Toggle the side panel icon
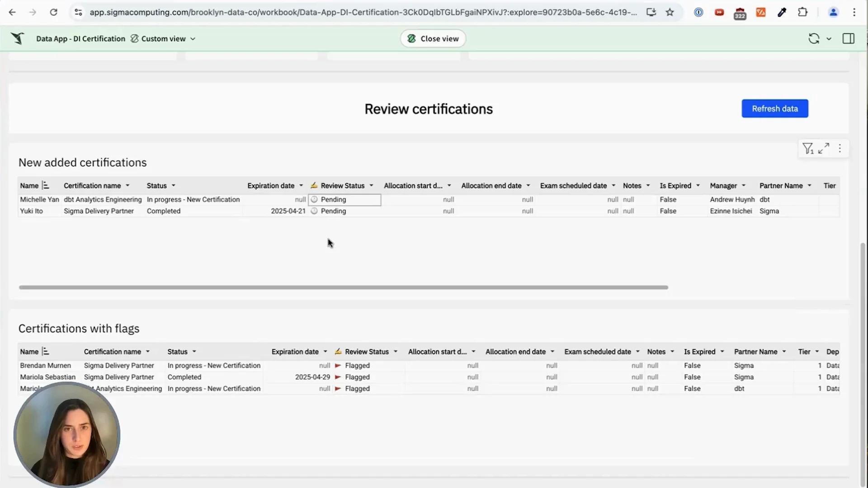This screenshot has width=868, height=488. [849, 38]
